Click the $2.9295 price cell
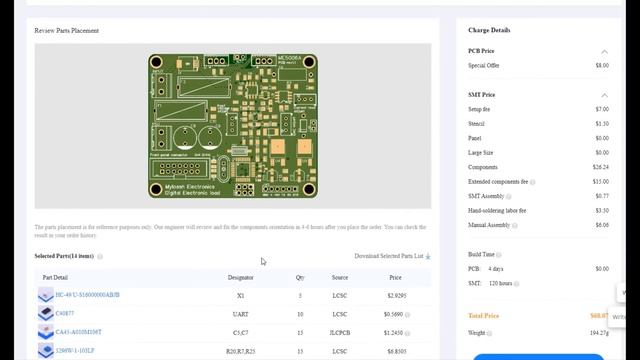 (397, 296)
